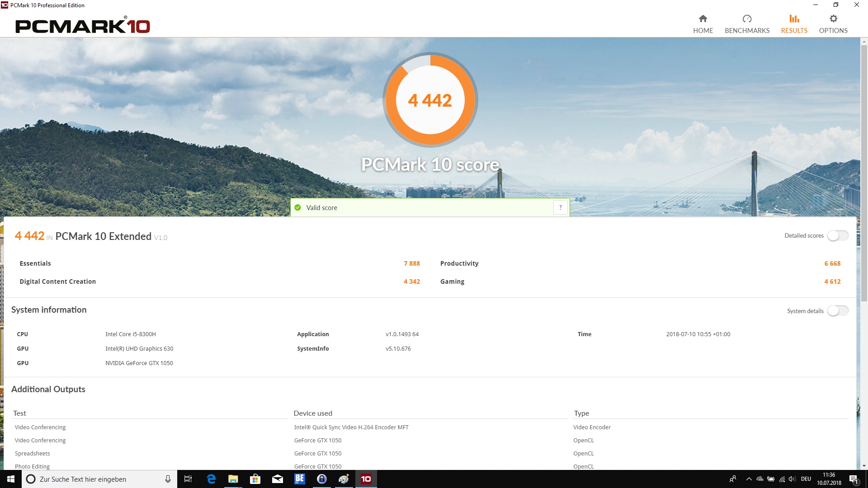Click the PCMark 10 logo
The height and width of the screenshot is (488, 868).
tap(83, 26)
